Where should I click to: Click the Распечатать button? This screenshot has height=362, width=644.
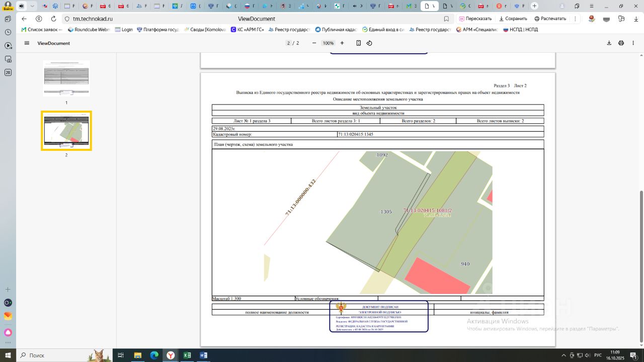tap(550, 19)
